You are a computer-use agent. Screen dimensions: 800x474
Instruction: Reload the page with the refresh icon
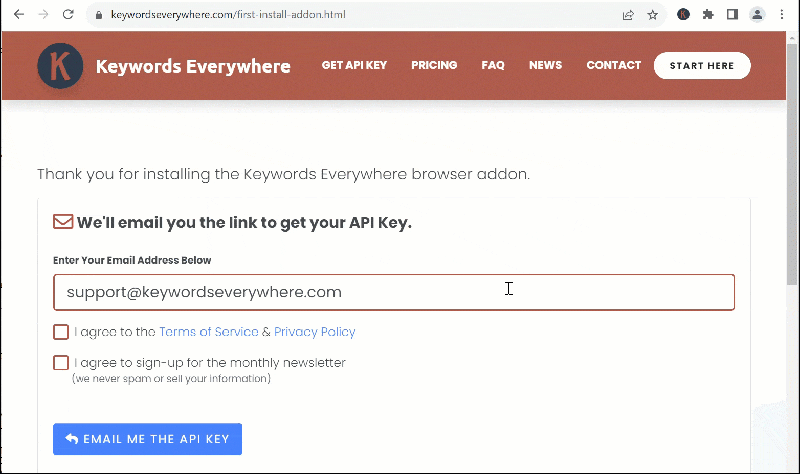(68, 14)
